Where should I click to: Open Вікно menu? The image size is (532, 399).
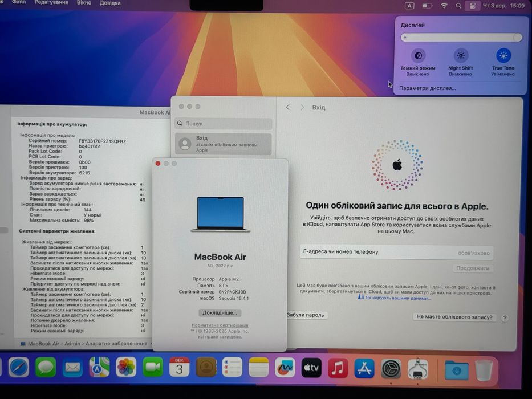pyautogui.click(x=84, y=3)
